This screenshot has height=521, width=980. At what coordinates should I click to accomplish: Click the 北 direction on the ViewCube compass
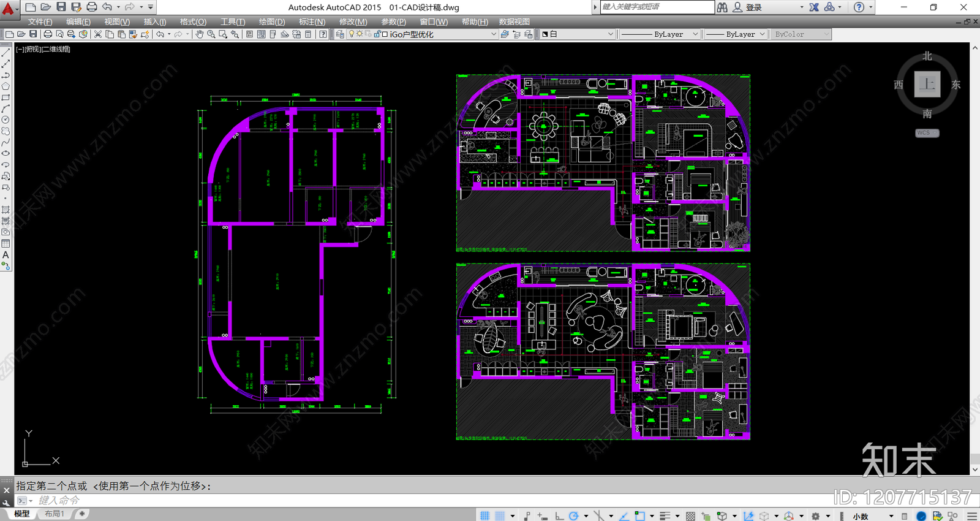(927, 56)
